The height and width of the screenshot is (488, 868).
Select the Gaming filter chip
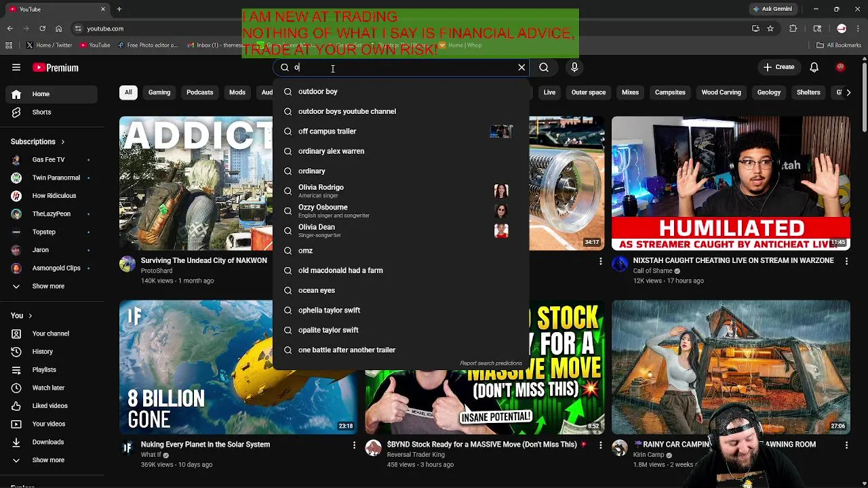[x=159, y=92]
